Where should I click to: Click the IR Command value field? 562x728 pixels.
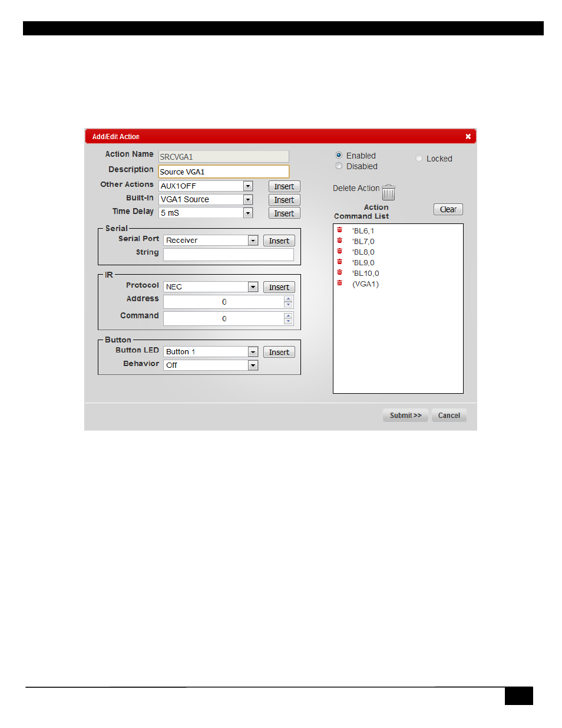(x=224, y=318)
